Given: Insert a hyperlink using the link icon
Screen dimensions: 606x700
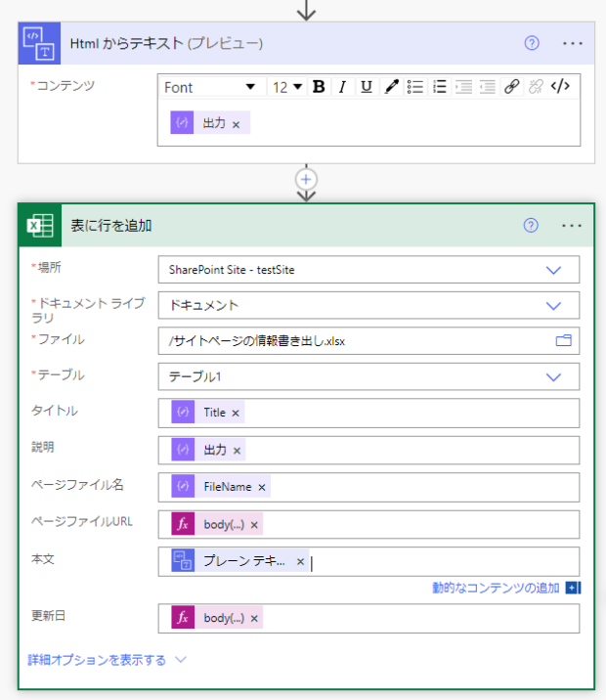Looking at the screenshot, I should [x=512, y=87].
